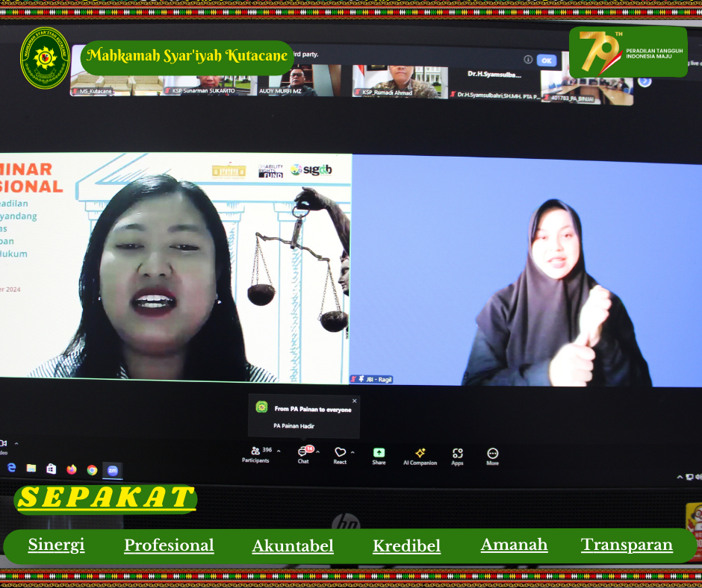Click the More options icon

492,453
